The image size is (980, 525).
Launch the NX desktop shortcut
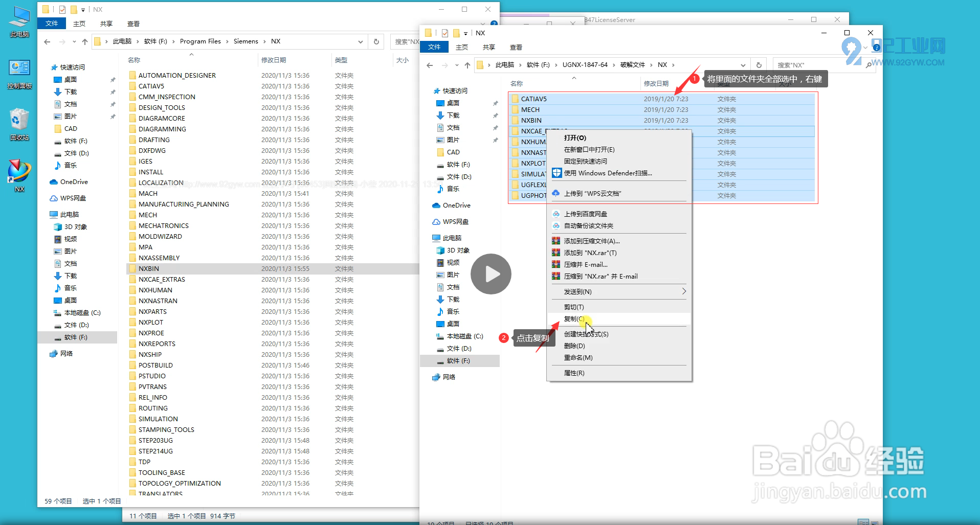[19, 175]
